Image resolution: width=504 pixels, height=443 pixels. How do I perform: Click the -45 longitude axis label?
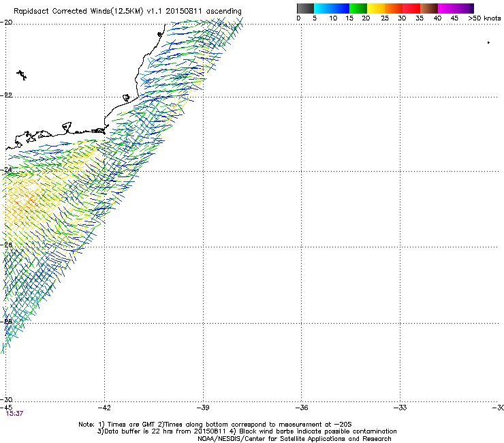tap(6, 408)
